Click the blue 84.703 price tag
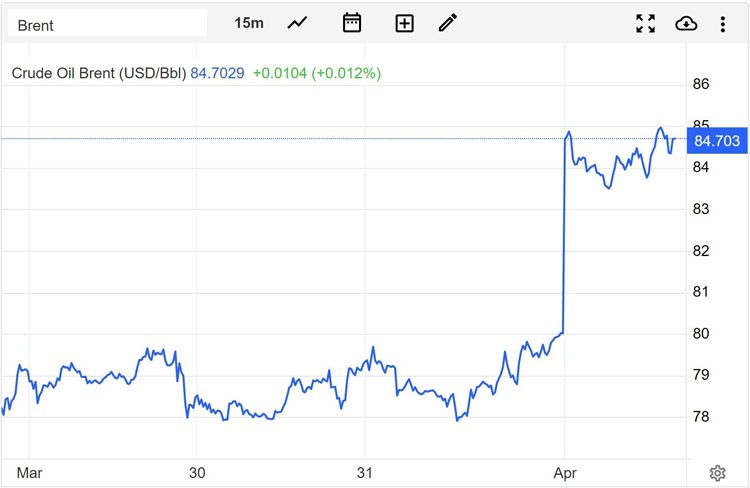 (x=716, y=141)
